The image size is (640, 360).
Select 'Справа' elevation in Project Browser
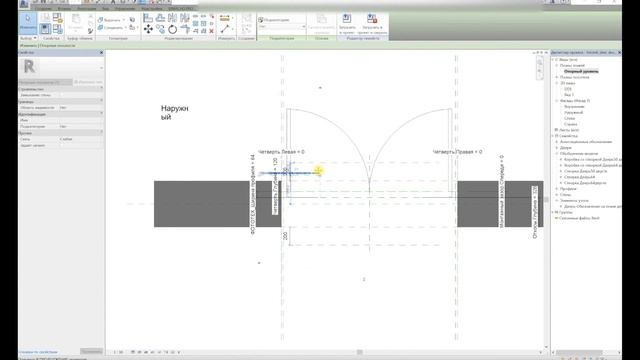pyautogui.click(x=571, y=124)
